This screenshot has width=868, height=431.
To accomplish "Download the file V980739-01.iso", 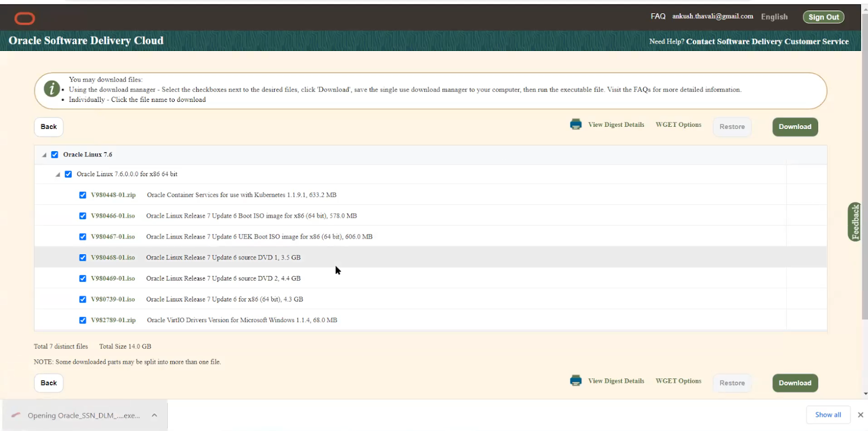I will tap(113, 299).
